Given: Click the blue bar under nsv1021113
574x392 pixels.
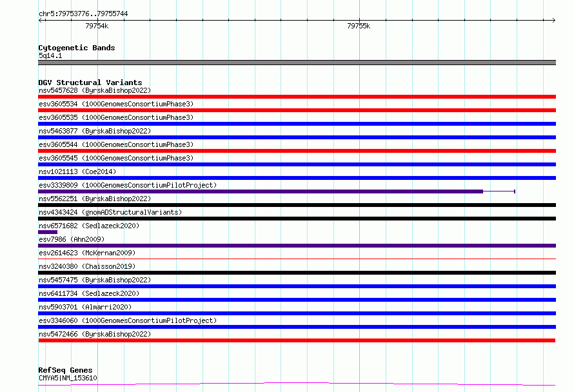Looking at the screenshot, I should coord(297,178).
